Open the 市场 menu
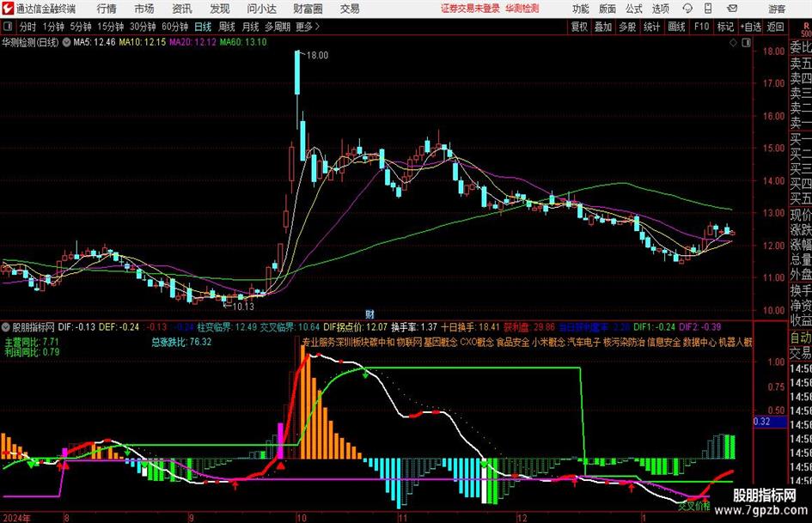812x523 pixels. 144,9
